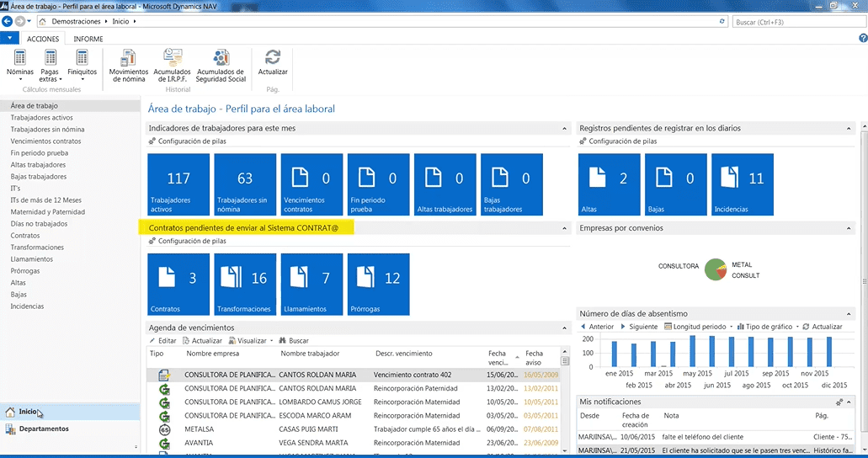Open the Bajas tile in pending registers
Image resolution: width=868 pixels, height=458 pixels.
[676, 184]
